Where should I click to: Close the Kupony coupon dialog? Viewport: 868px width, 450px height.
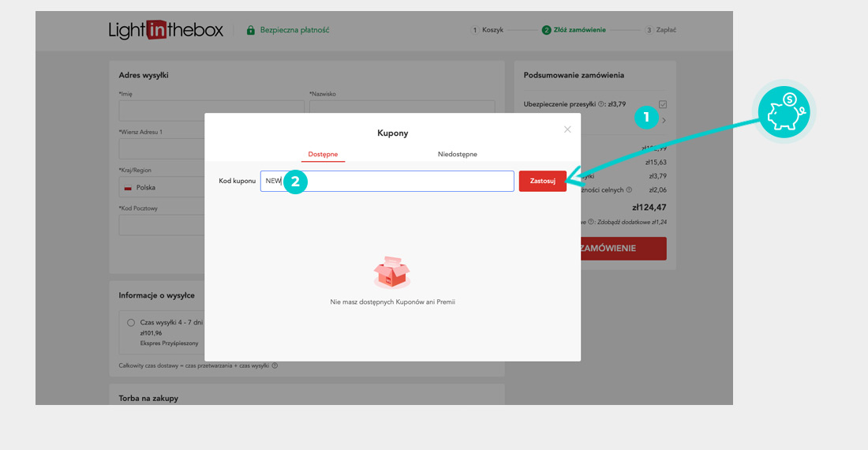click(567, 129)
